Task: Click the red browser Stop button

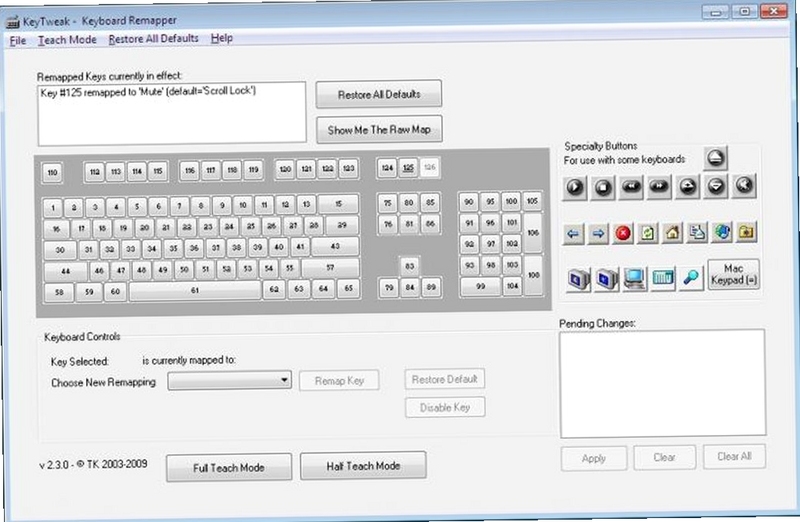Action: [623, 233]
